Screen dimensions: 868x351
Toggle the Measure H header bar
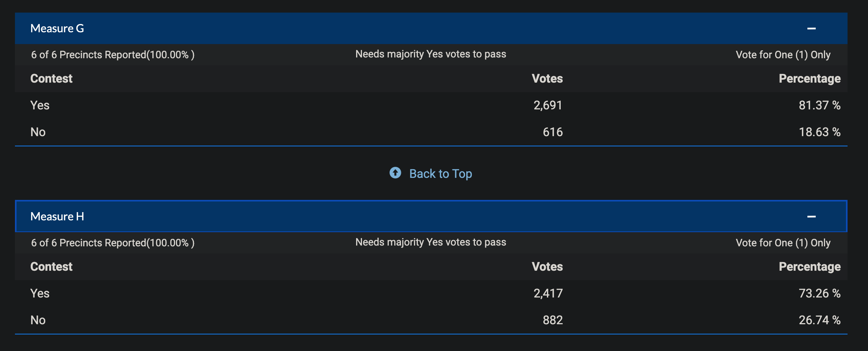tap(431, 216)
